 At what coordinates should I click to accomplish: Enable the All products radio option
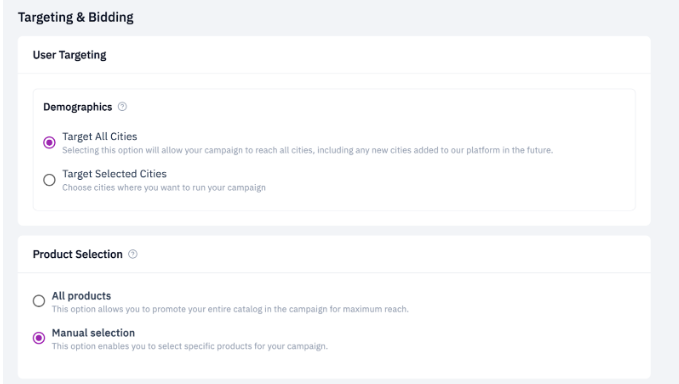[39, 301]
